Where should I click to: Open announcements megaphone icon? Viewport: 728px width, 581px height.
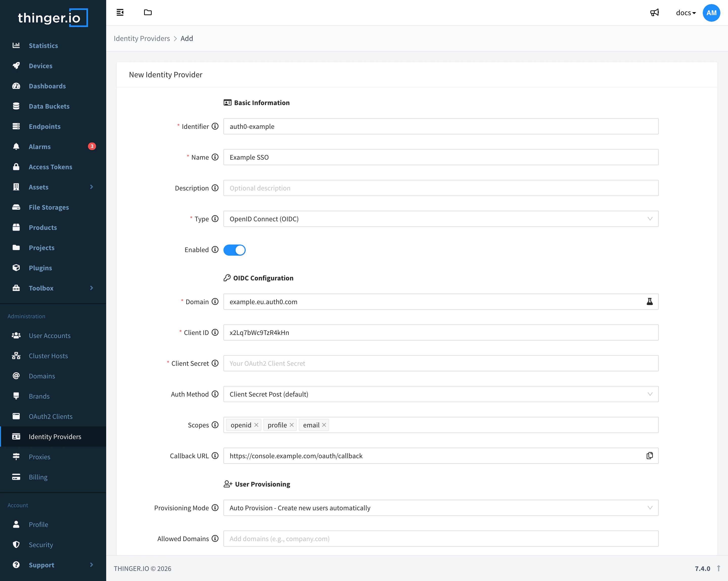pyautogui.click(x=654, y=13)
